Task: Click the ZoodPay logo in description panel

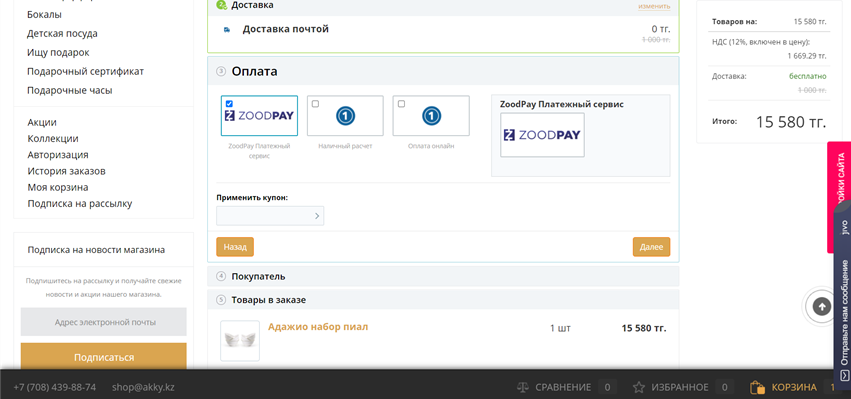Action: tap(542, 135)
